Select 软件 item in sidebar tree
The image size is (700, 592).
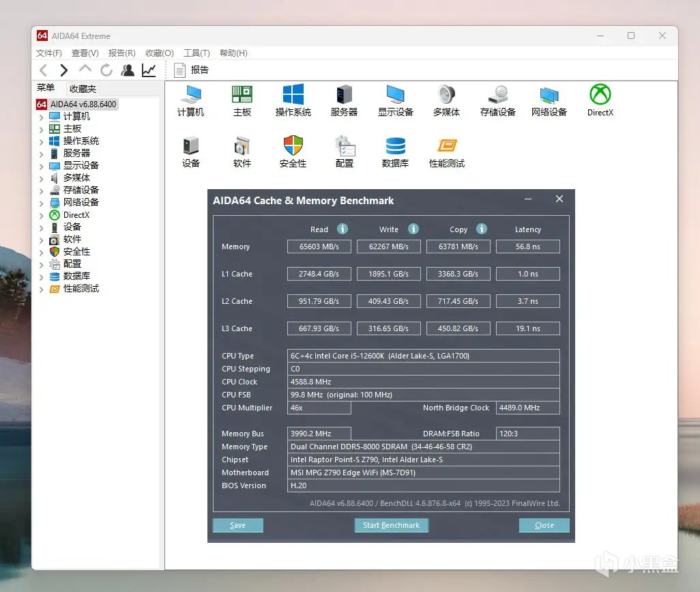tap(65, 239)
